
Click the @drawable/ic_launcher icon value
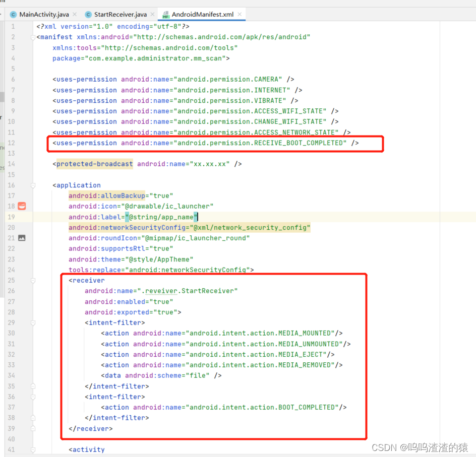[x=167, y=207]
